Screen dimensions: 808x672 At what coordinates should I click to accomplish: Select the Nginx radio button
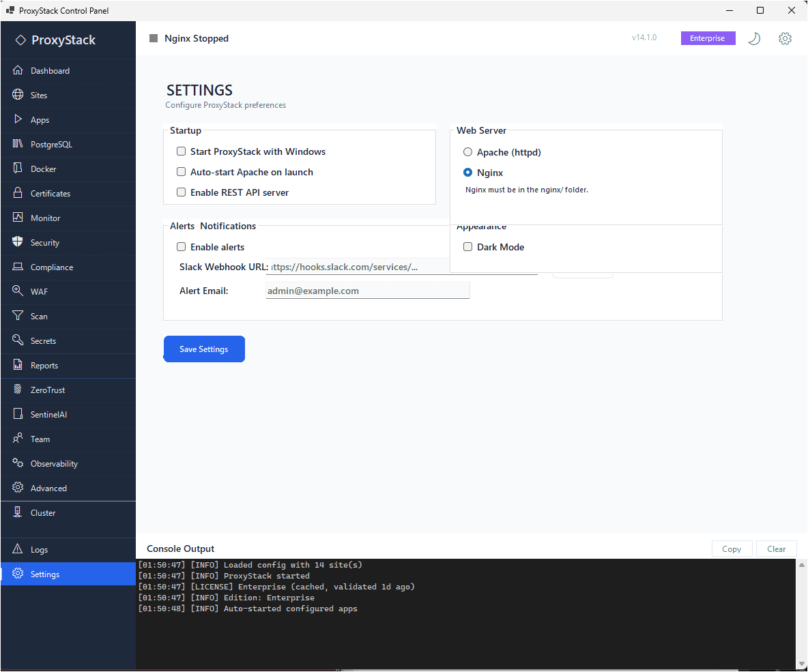coord(467,173)
